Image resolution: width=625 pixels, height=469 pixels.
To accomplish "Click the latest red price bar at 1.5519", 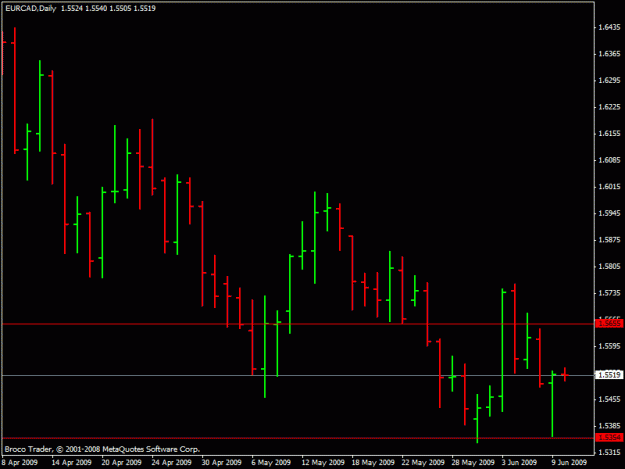I will click(565, 375).
